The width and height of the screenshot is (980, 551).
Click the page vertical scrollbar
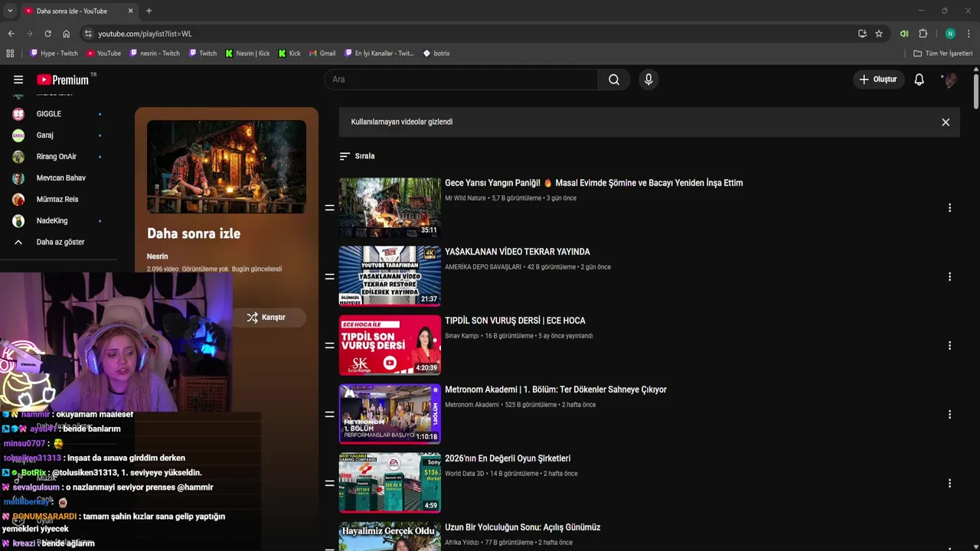(x=976, y=90)
